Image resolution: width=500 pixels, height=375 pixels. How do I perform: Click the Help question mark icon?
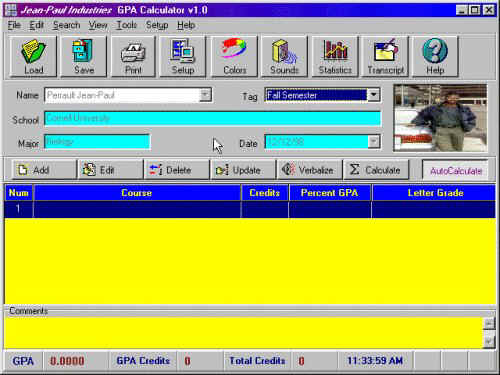(x=435, y=56)
